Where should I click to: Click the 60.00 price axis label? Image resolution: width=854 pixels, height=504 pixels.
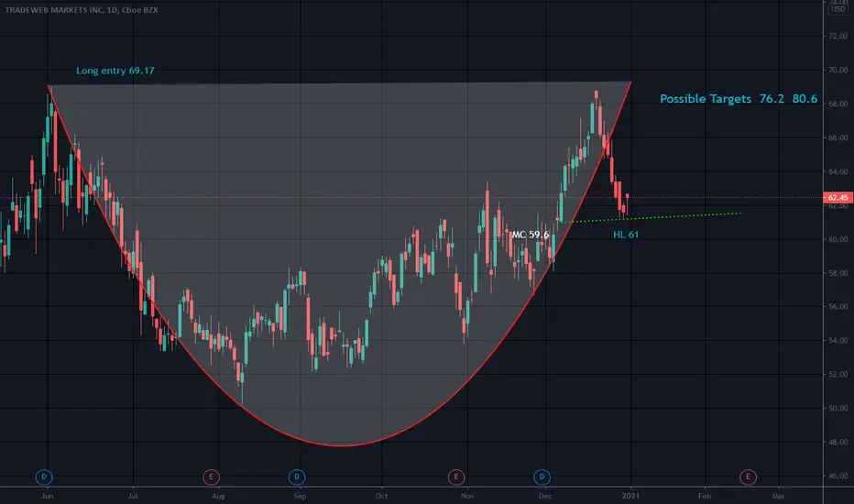point(838,239)
